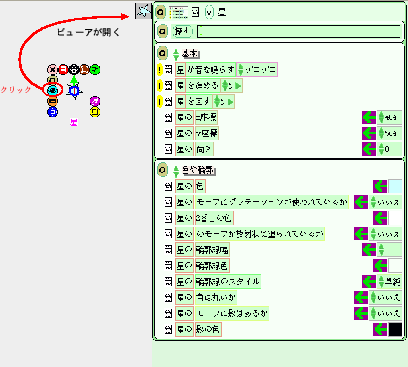This screenshot has height=367, width=408.
Task: Open the red menu halo handle
Action: (x=63, y=70)
